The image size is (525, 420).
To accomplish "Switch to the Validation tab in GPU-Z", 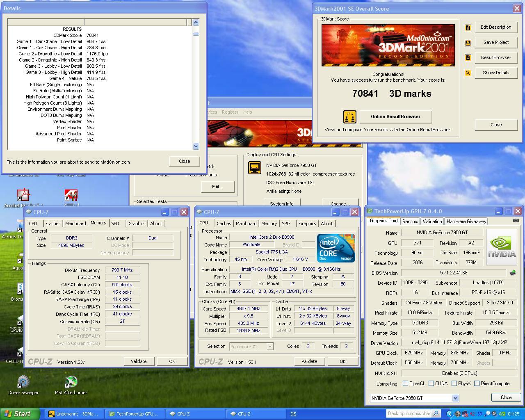I will (432, 221).
